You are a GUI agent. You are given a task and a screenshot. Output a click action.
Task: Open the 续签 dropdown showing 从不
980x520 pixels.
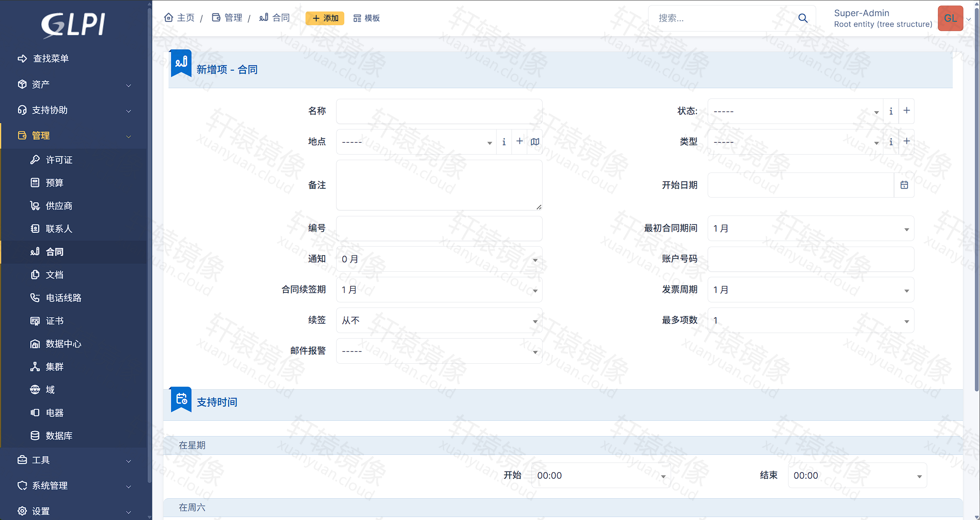[439, 320]
